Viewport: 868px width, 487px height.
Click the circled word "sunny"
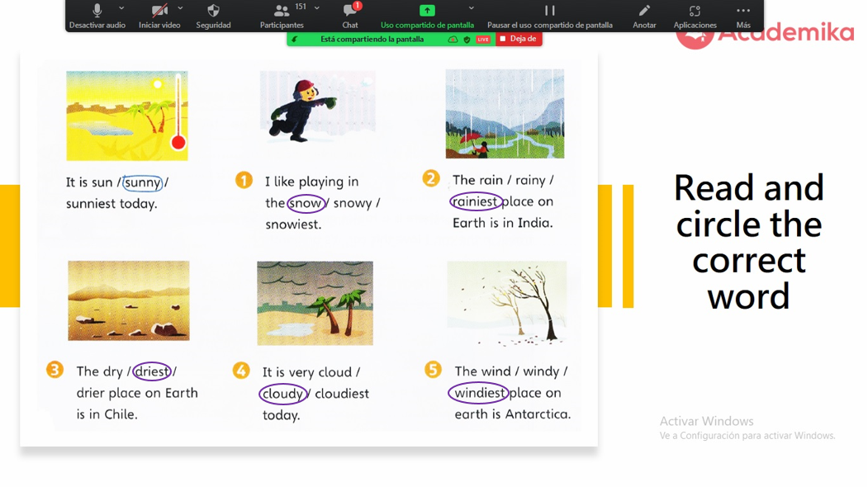coord(142,182)
